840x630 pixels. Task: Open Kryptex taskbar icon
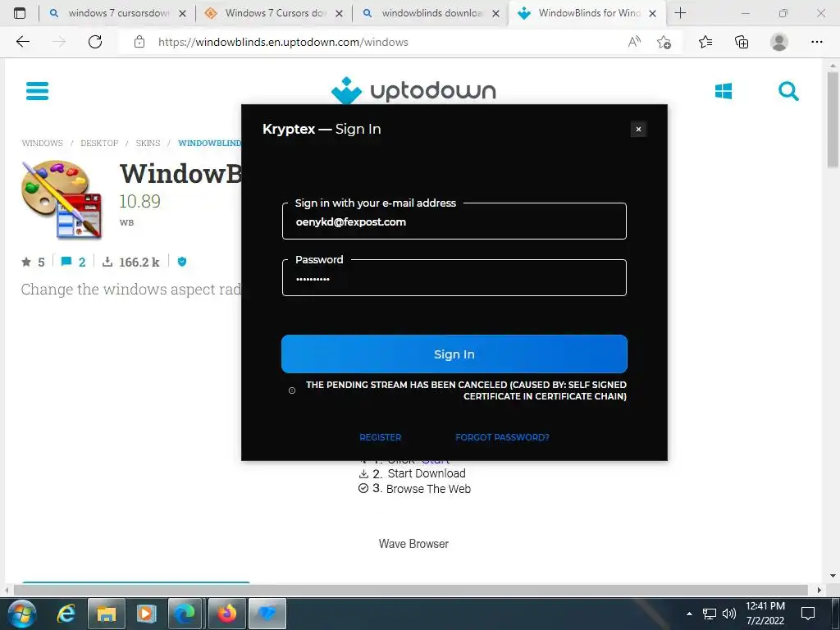pyautogui.click(x=267, y=614)
